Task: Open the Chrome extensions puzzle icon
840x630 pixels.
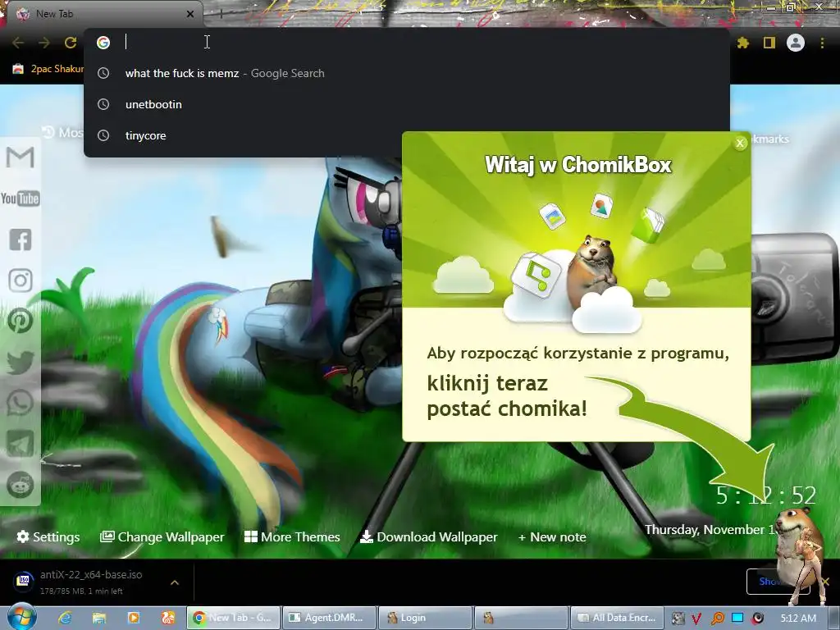Action: pyautogui.click(x=743, y=43)
